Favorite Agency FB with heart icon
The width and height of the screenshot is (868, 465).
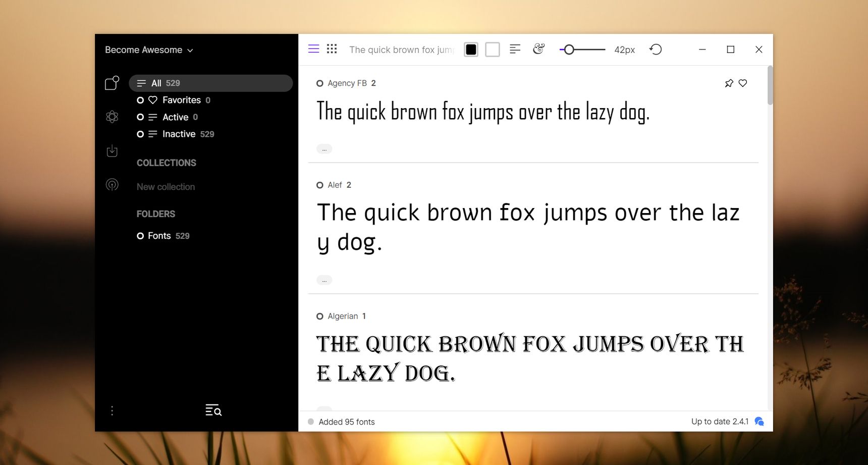click(x=743, y=83)
